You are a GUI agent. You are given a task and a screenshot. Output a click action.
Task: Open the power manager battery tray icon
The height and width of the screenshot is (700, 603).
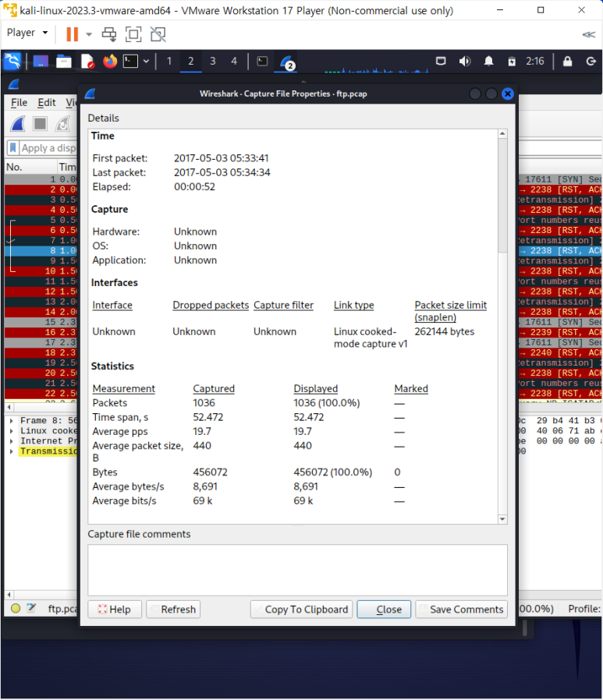(x=512, y=62)
